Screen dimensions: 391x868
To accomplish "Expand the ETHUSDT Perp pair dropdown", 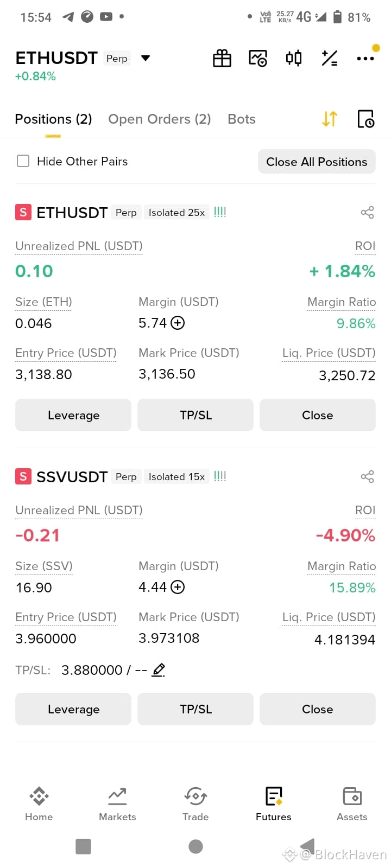I will coord(145,58).
